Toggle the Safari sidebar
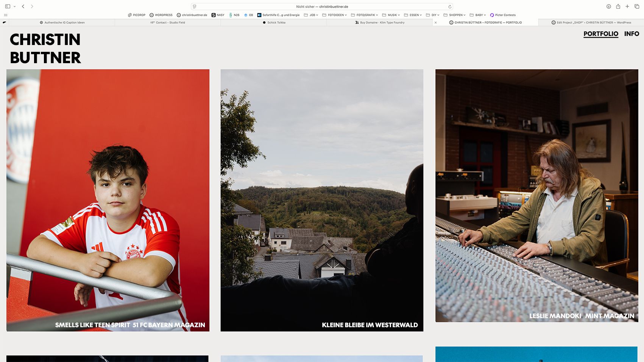The height and width of the screenshot is (362, 644). (8, 6)
